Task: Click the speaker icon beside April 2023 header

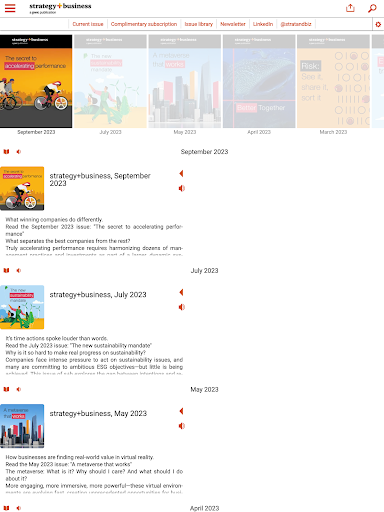Action: (x=19, y=508)
